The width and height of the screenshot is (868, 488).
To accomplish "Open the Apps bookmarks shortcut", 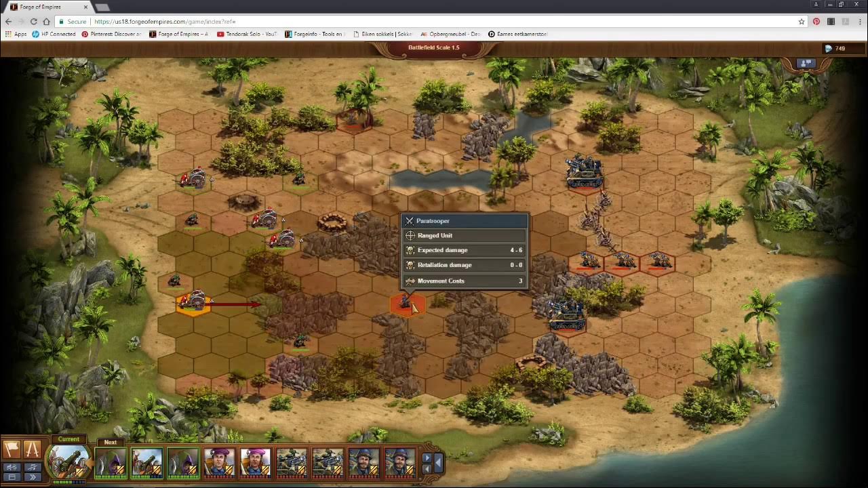I will (x=16, y=34).
